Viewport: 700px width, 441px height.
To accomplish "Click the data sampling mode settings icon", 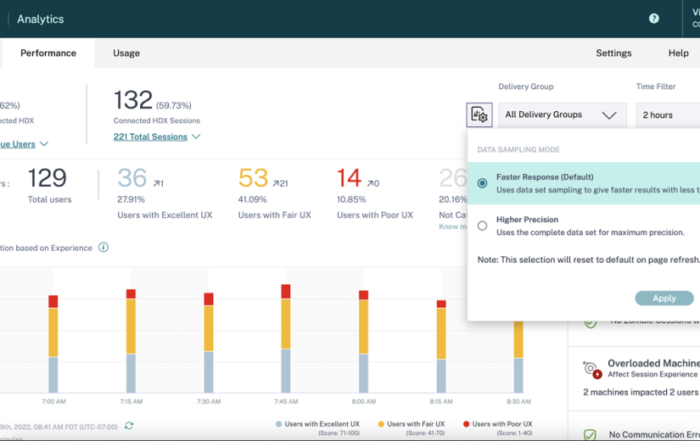I will coord(478,115).
